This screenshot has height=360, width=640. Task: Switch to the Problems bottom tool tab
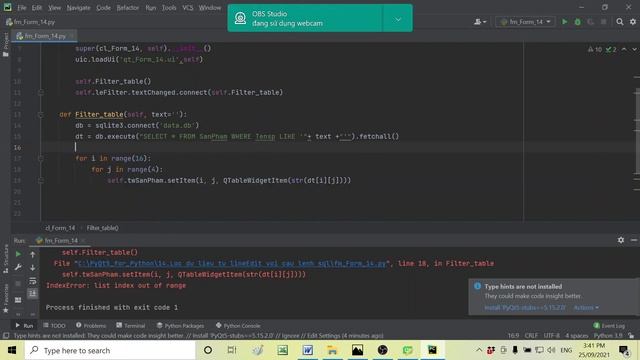click(x=91, y=326)
